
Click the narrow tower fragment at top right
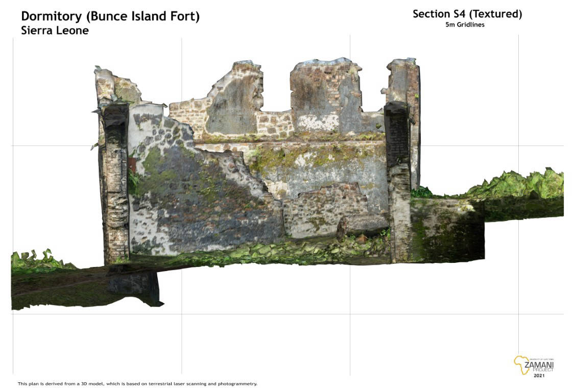(403, 81)
